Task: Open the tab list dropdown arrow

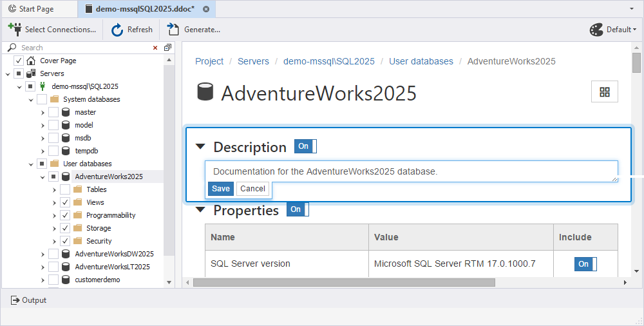Action: point(631,9)
